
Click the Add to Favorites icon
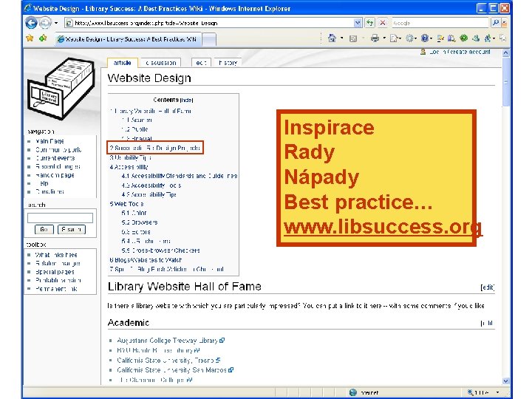[43, 38]
